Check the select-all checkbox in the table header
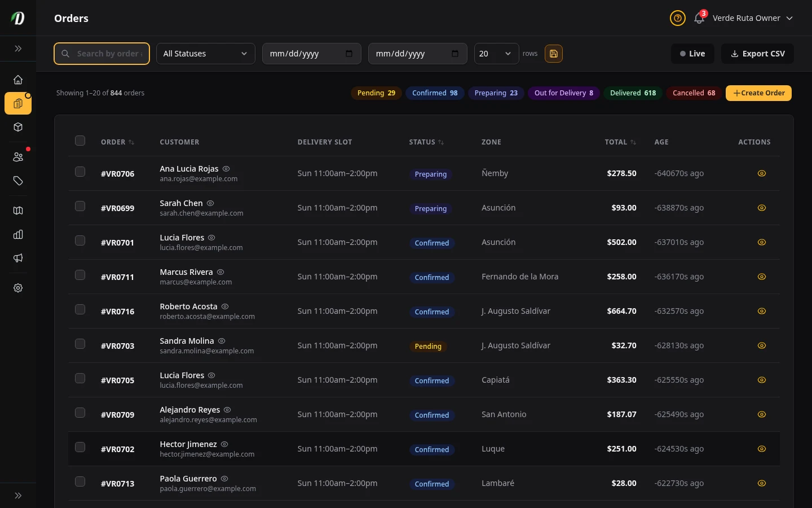Viewport: 812px width, 508px height. pyautogui.click(x=80, y=141)
